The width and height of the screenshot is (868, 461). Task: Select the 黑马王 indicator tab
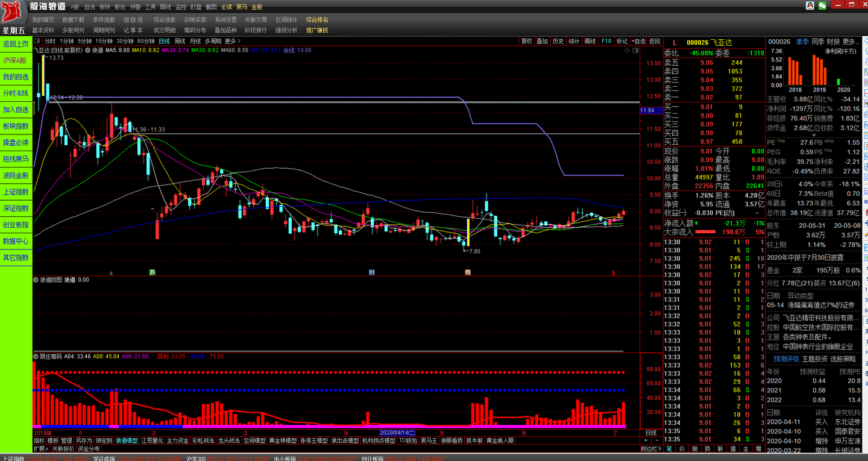tap(429, 441)
